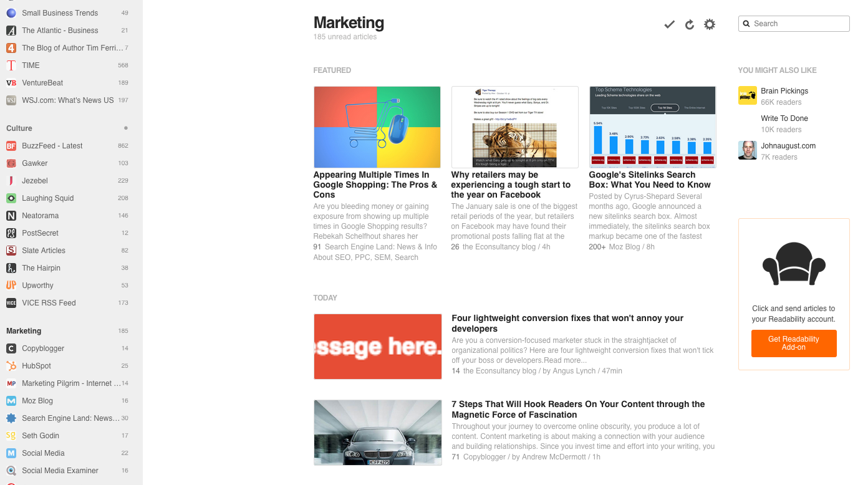
Task: Refresh the Marketing feed
Action: (x=690, y=24)
